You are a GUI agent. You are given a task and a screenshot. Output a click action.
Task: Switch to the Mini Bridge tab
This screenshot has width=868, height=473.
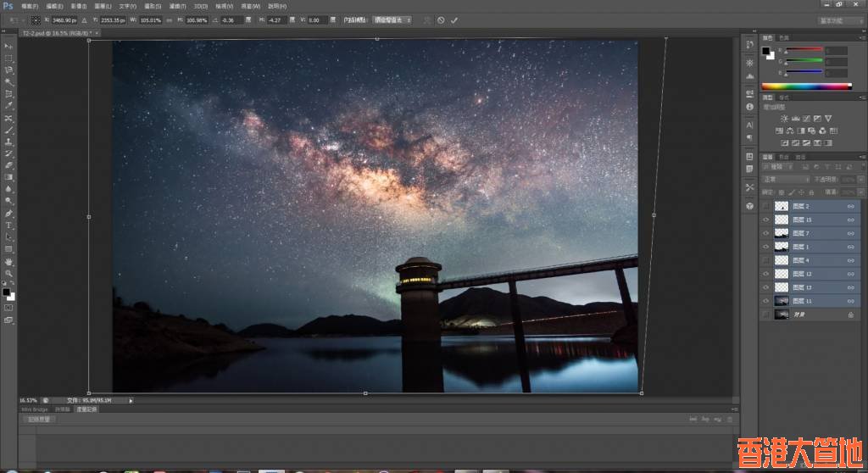tap(35, 409)
